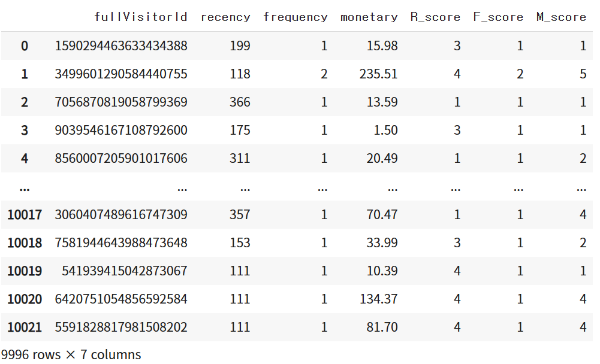Click monetary value 134.37
This screenshot has height=364, width=600.
pyautogui.click(x=379, y=299)
